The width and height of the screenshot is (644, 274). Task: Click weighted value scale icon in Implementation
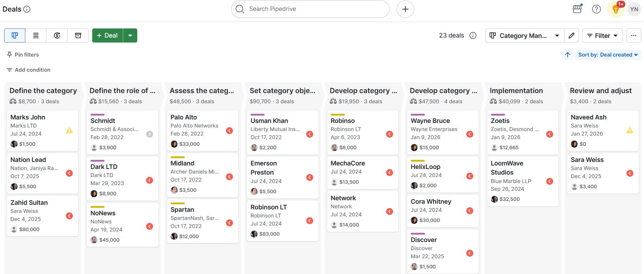tap(493, 101)
